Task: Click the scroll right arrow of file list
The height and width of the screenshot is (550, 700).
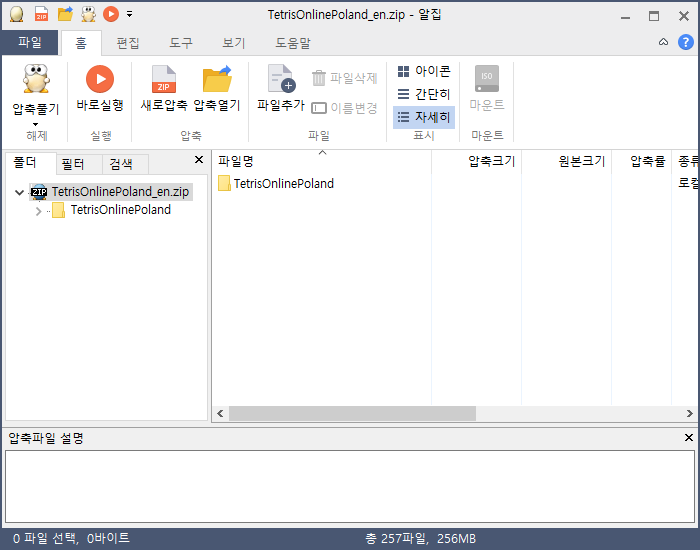Action: click(689, 413)
